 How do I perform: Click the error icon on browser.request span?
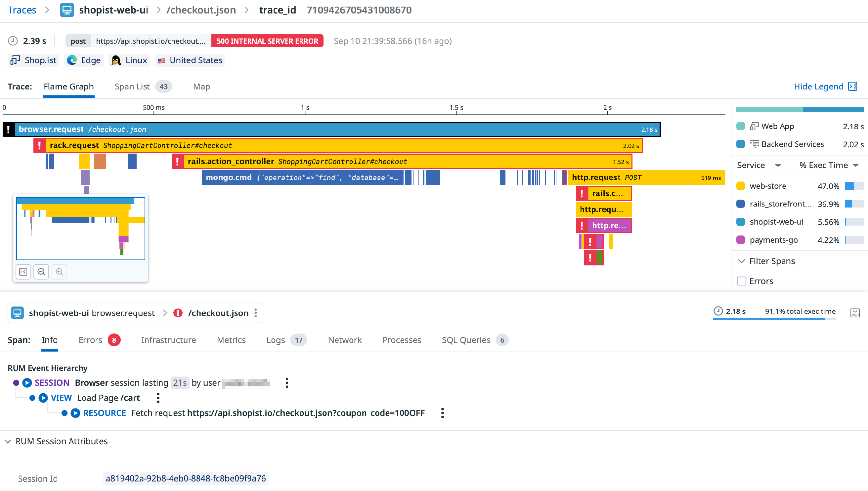coord(9,129)
